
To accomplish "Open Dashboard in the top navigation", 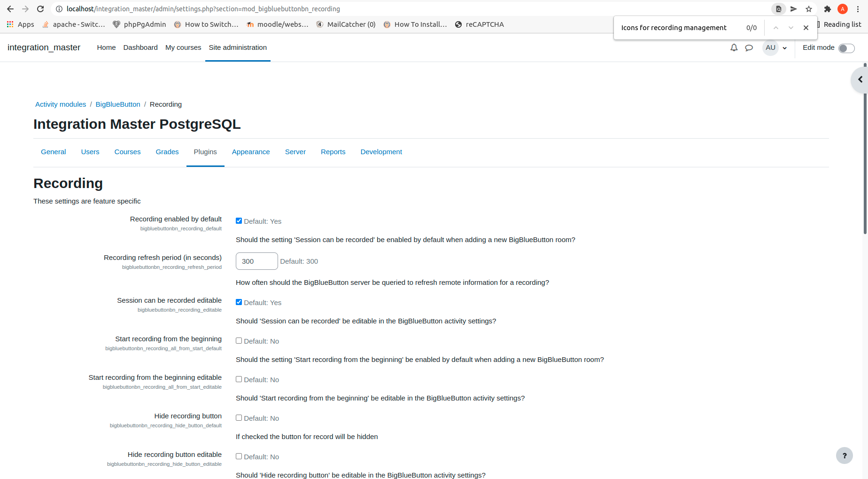I will pos(140,47).
